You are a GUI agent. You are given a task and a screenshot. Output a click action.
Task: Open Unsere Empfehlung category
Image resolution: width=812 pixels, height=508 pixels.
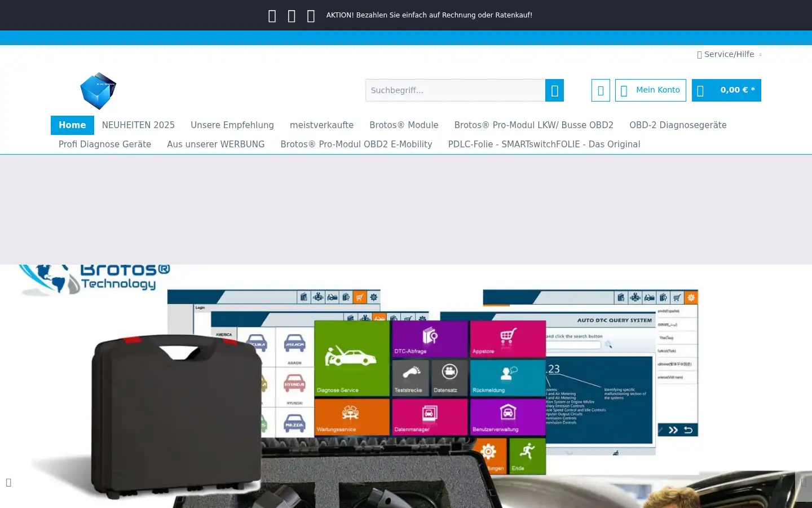232,125
